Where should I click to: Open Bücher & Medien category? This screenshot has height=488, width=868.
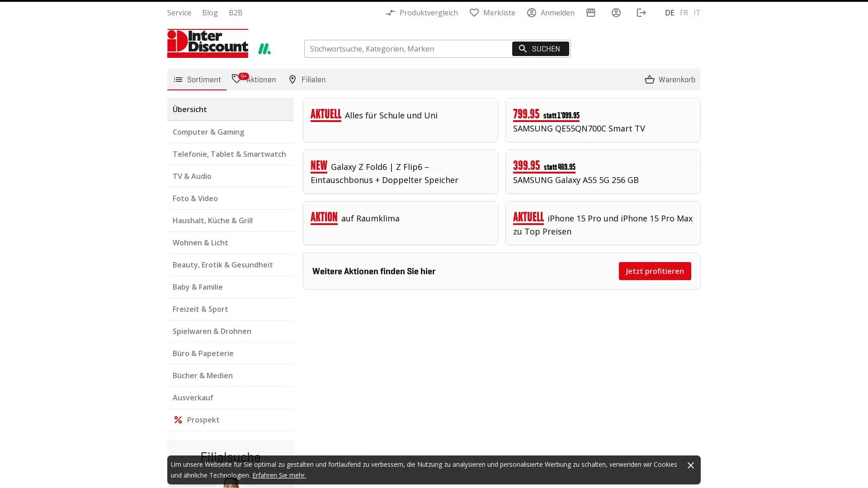[x=231, y=375]
